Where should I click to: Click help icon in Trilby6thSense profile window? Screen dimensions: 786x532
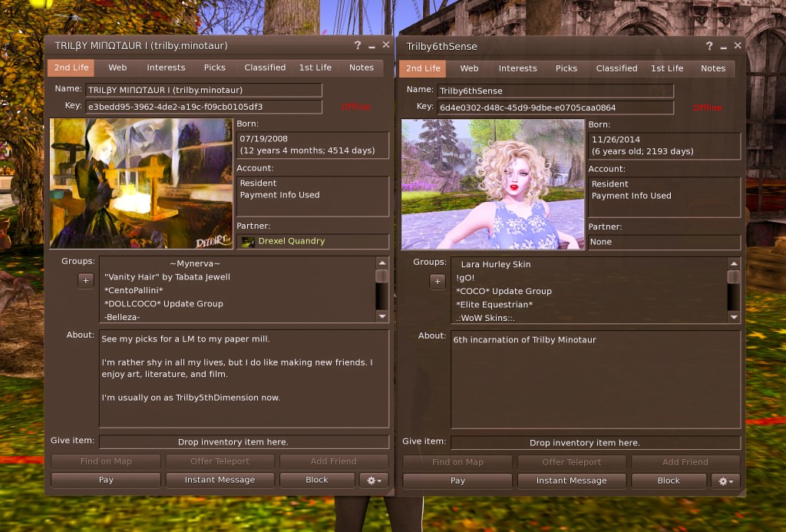709,46
